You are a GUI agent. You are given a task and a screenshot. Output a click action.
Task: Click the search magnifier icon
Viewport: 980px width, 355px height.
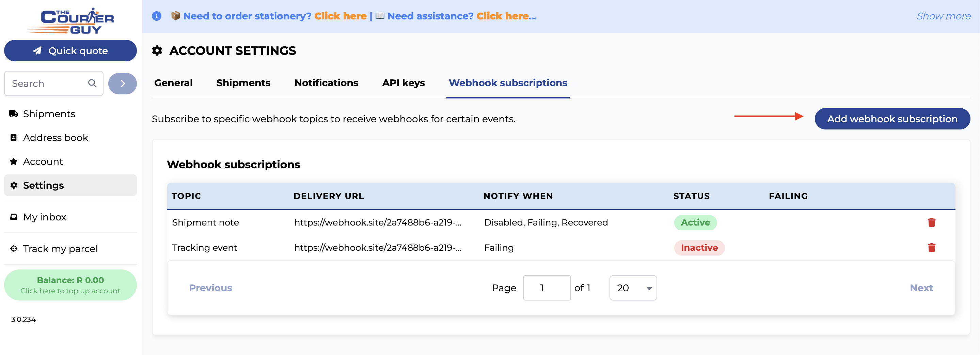point(92,83)
